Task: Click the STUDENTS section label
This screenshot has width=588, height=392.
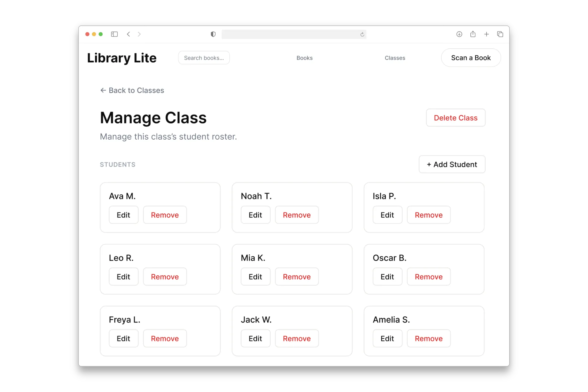Action: [118, 164]
